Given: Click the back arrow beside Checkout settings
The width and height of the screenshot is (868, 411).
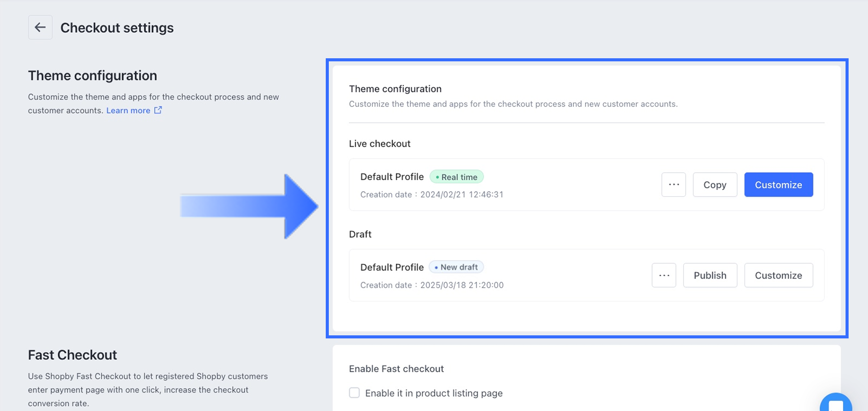Looking at the screenshot, I should (40, 28).
